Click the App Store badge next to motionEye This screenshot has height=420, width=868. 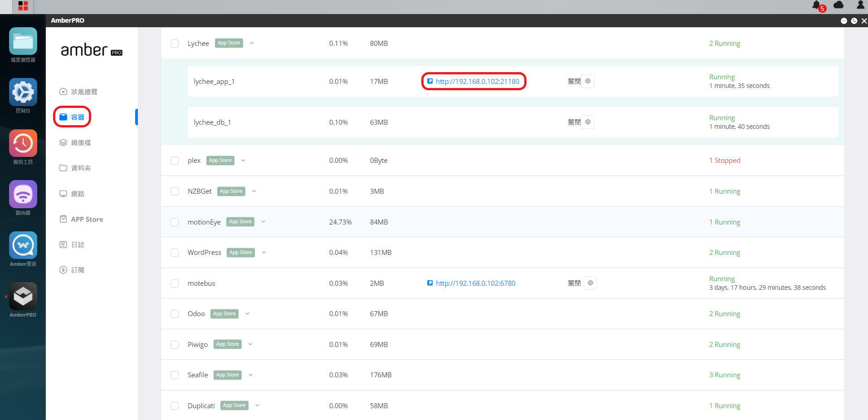[240, 222]
